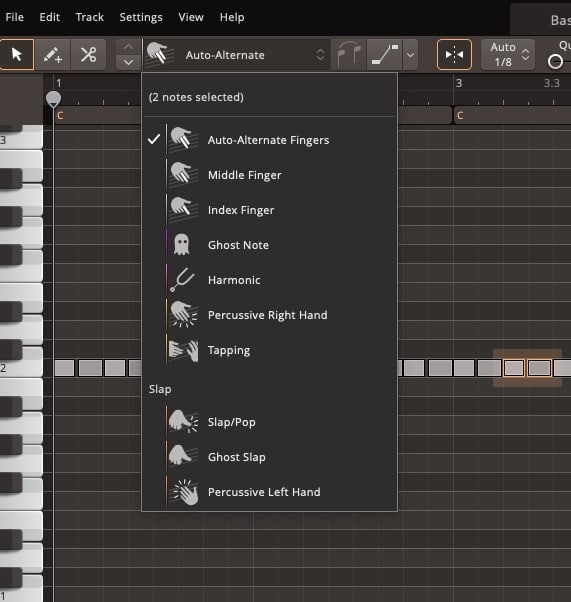Click the Tapping hands icon

coord(184,350)
